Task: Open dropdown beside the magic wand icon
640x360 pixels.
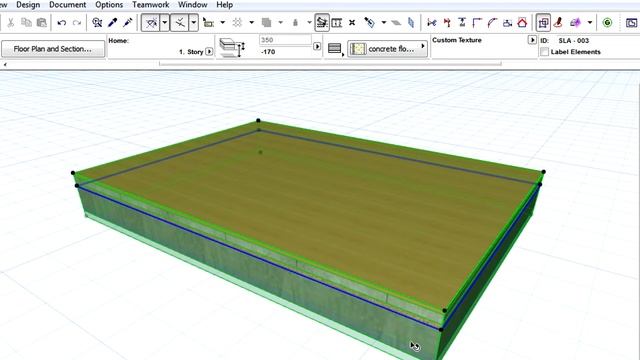Action: [x=590, y=23]
